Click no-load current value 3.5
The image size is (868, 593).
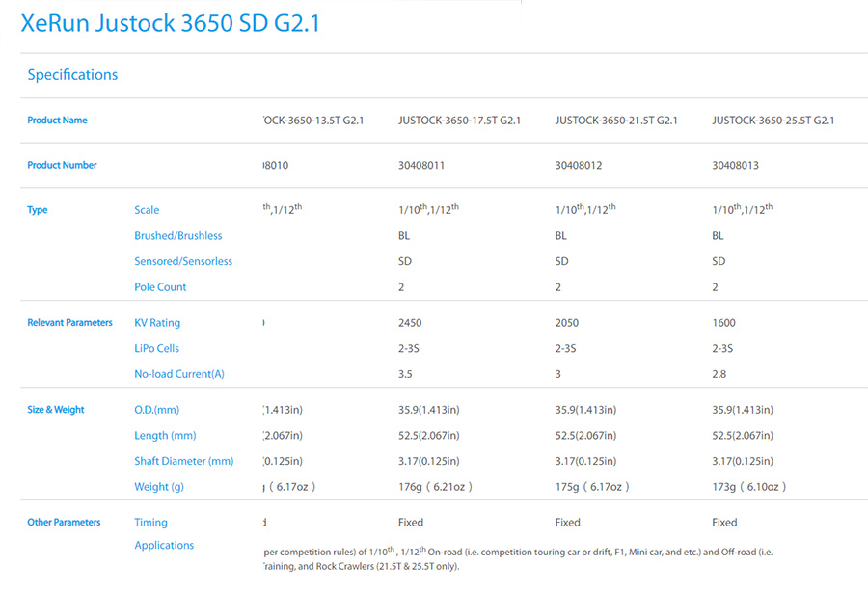(x=405, y=374)
